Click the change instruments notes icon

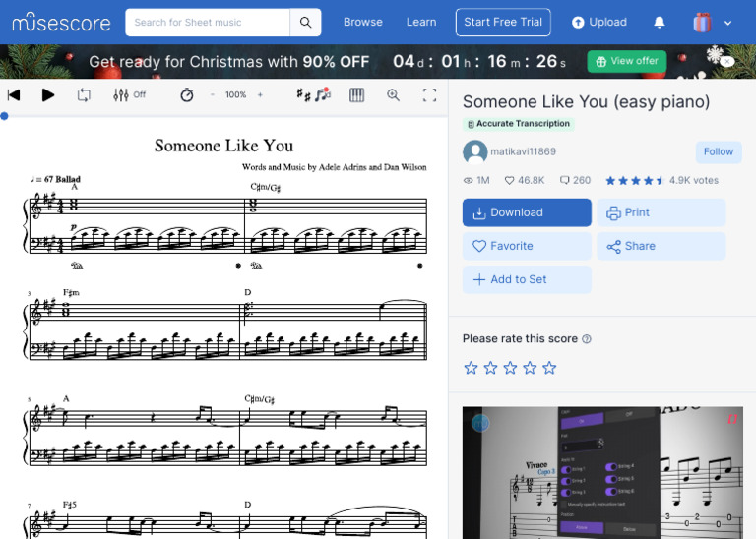pyautogui.click(x=323, y=94)
